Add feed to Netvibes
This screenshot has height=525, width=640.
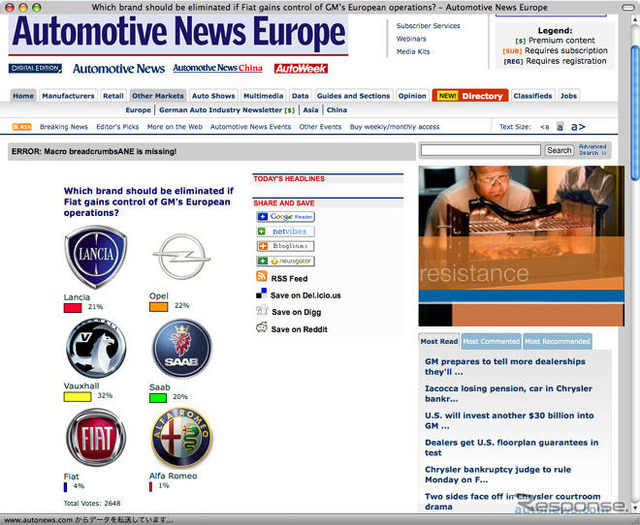click(285, 231)
